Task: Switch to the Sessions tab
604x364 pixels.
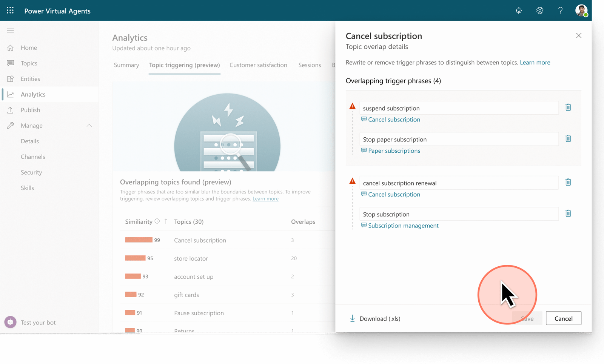Action: pyautogui.click(x=310, y=65)
